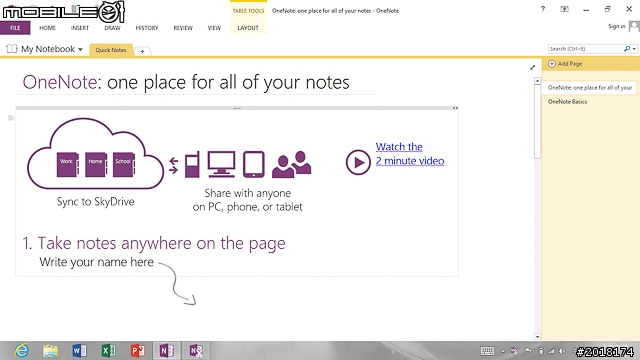Image resolution: width=640 pixels, height=360 pixels.
Task: Click Sign in link
Action: pyautogui.click(x=616, y=26)
